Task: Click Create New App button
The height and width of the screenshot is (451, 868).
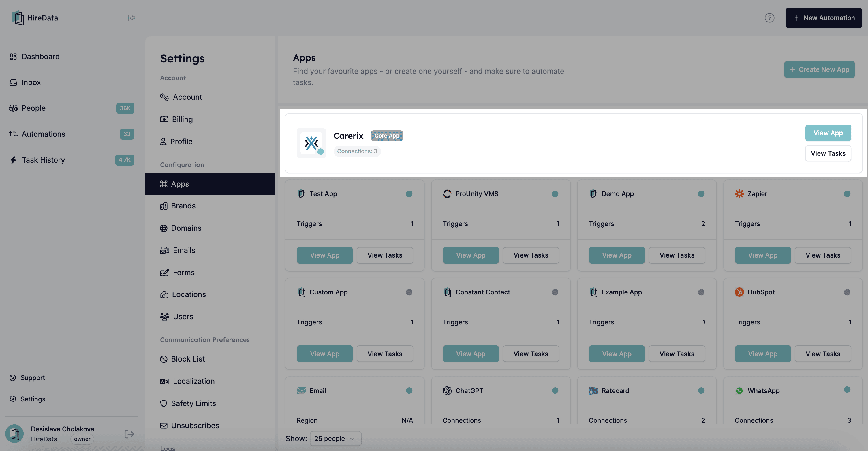Action: click(819, 69)
